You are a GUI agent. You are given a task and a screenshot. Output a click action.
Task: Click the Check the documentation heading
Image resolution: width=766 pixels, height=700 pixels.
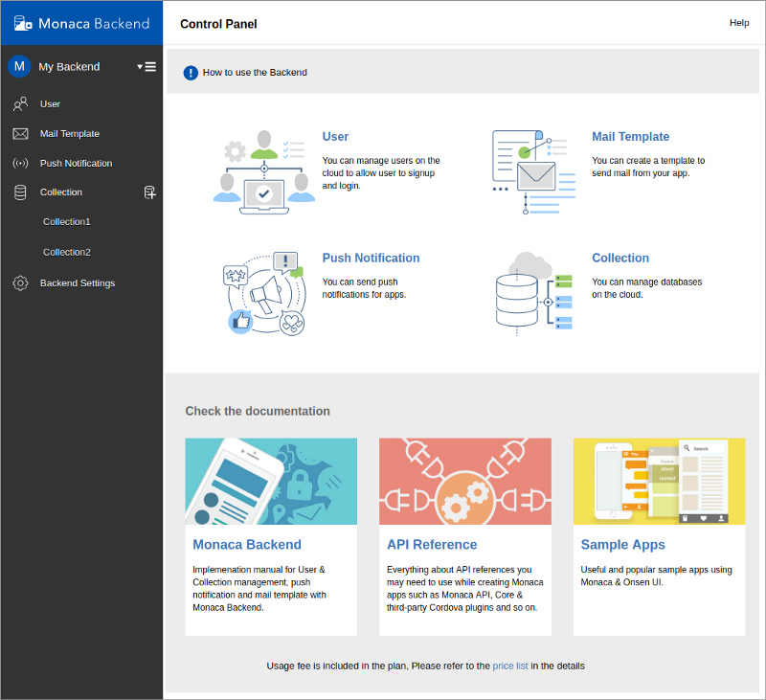(258, 412)
